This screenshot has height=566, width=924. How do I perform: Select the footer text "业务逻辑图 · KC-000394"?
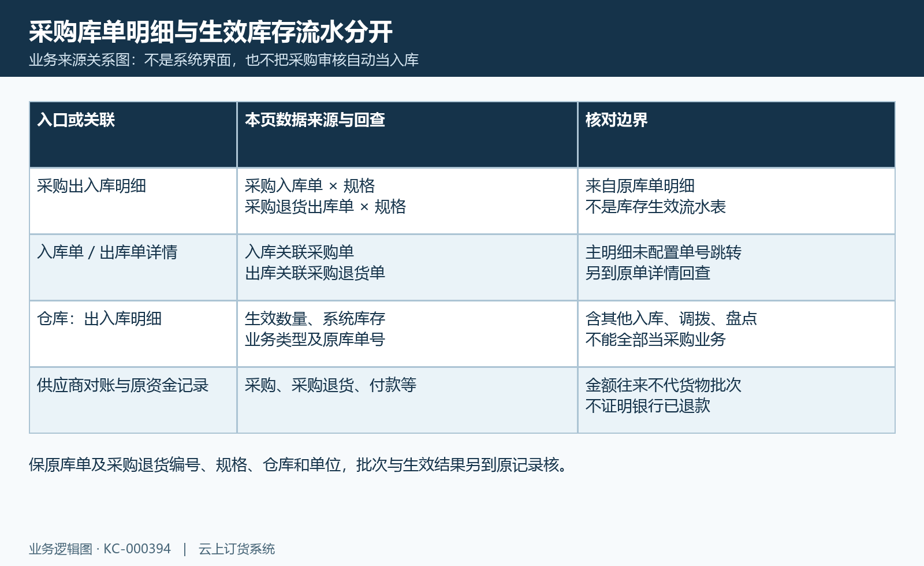point(100,549)
